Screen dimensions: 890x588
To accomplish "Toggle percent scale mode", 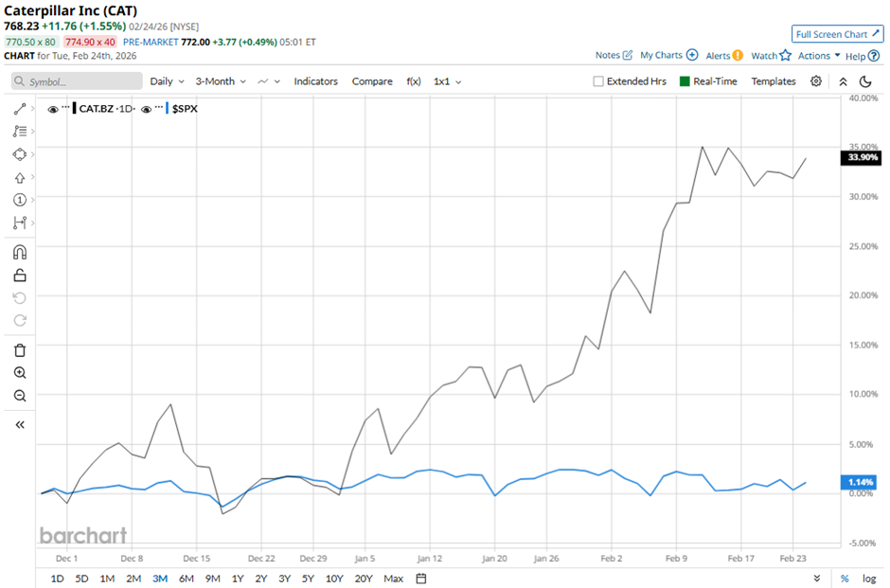I will (x=845, y=579).
